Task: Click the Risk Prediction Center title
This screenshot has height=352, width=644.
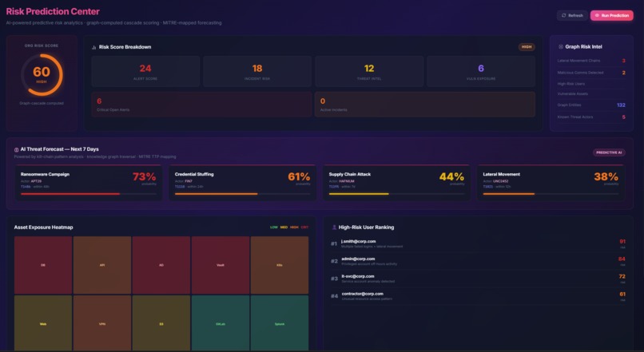Action: pyautogui.click(x=53, y=11)
